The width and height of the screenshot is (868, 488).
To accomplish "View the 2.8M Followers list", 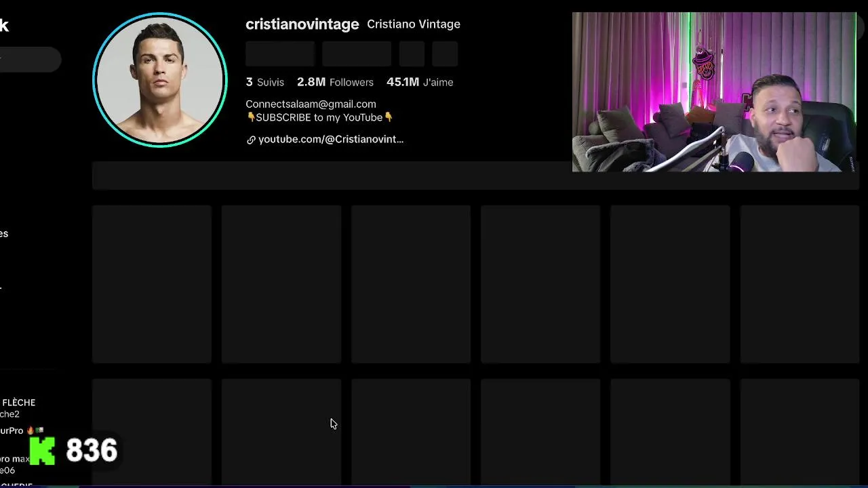I will (335, 82).
